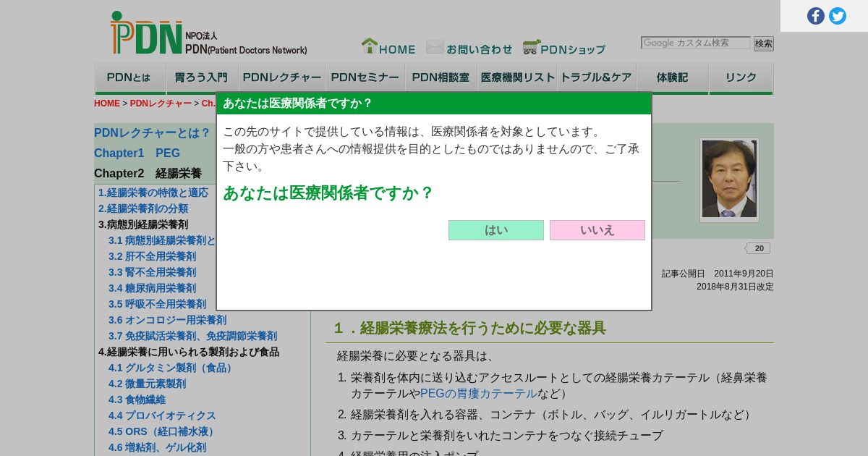This screenshot has height=456, width=868.
Task: Open 3.3 腎不全用栄養剤
Action: click(152, 272)
